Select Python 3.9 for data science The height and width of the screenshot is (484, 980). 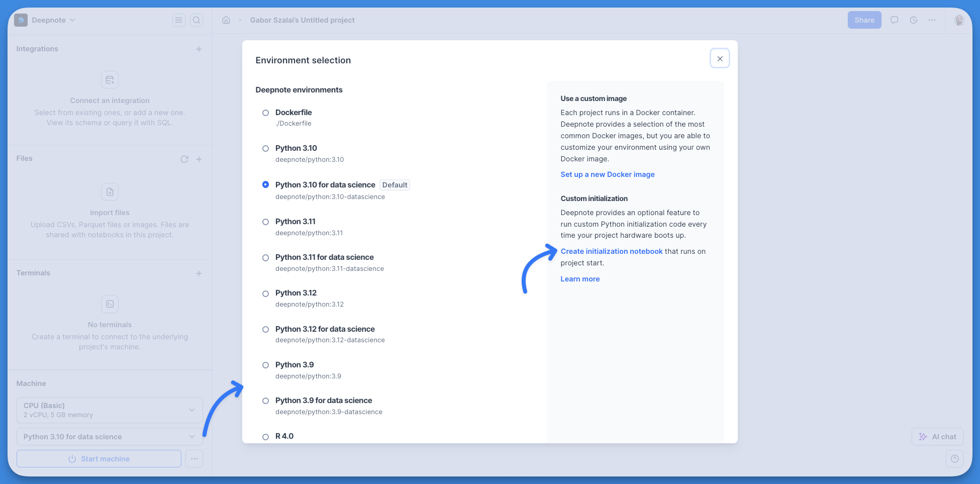pyautogui.click(x=265, y=401)
